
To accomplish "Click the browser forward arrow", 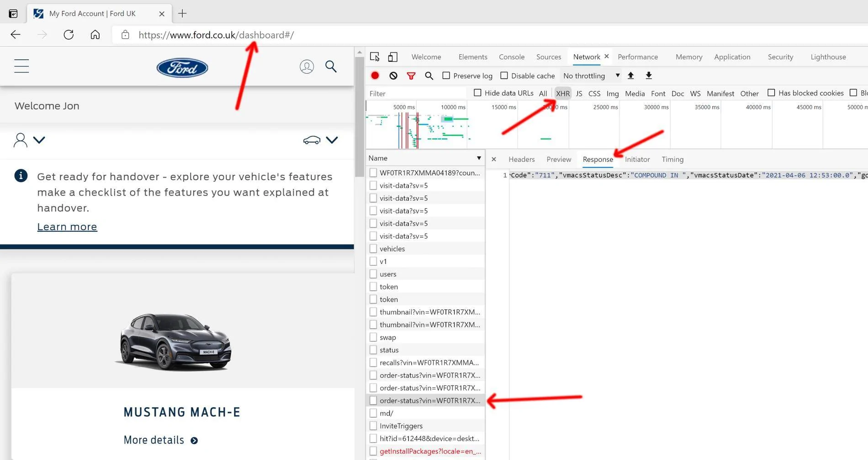I will click(42, 35).
